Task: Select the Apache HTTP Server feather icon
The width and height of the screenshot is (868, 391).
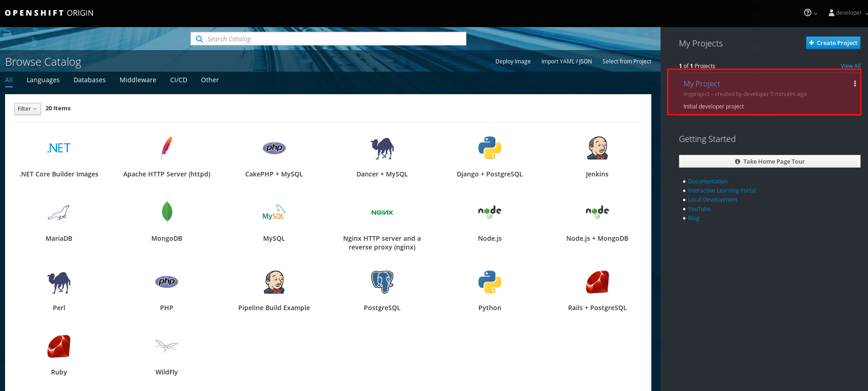Action: (x=167, y=148)
